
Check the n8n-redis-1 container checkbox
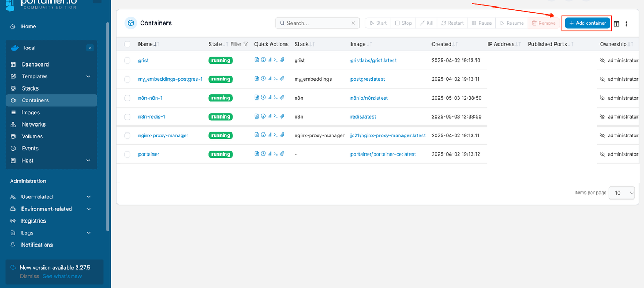[x=127, y=116]
